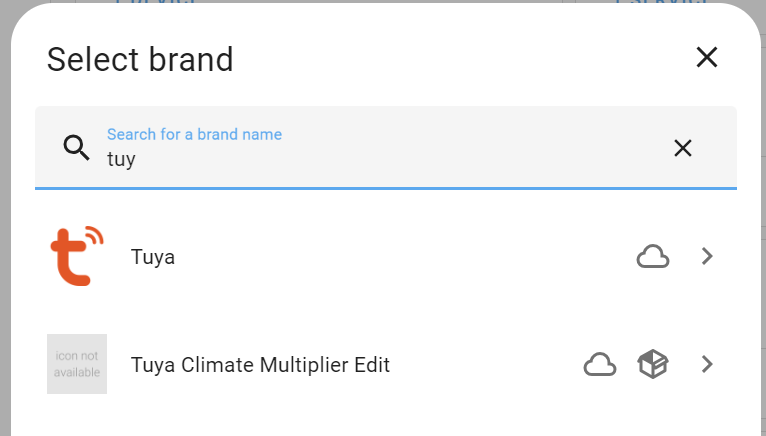This screenshot has height=436, width=766.
Task: Clear the brand search text
Action: 682,148
